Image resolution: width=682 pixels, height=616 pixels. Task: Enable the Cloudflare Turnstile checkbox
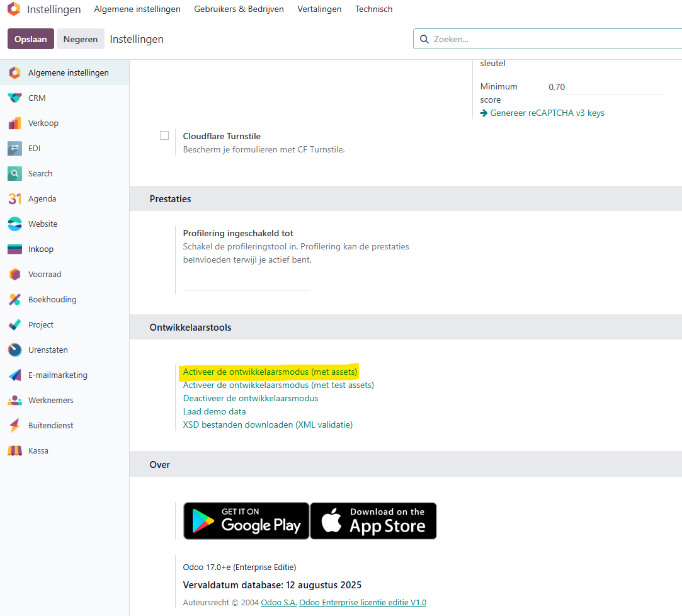[164, 135]
